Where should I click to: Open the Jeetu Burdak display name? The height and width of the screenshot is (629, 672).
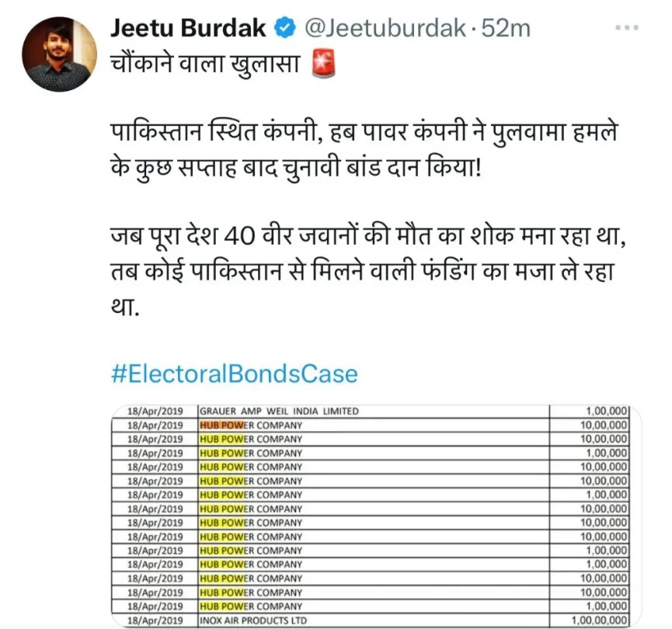click(188, 28)
